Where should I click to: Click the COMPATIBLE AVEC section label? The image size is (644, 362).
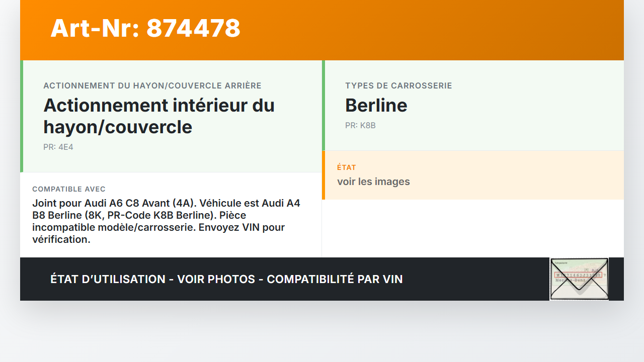[x=69, y=189]
